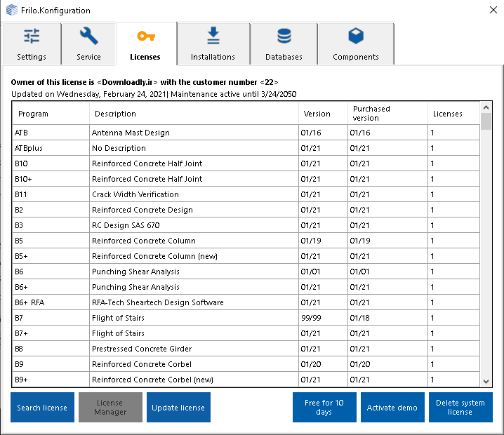Select the B8 Prestressed Concrete Girder row

[x=142, y=349]
